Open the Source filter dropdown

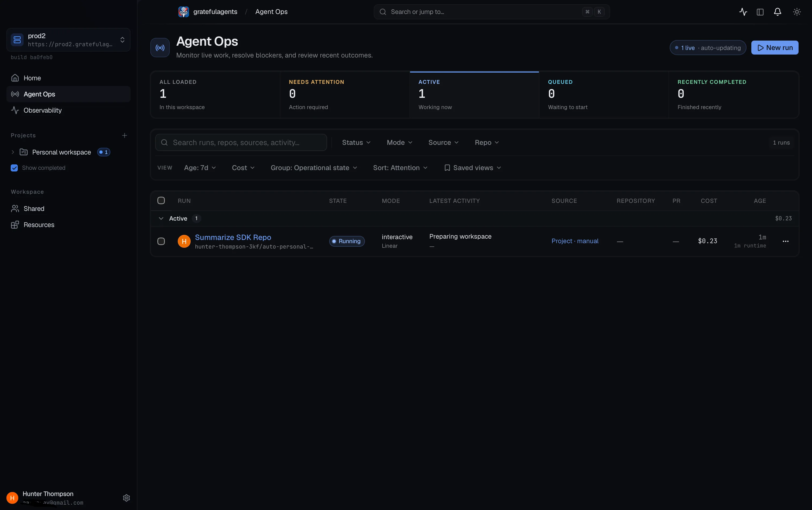(443, 142)
